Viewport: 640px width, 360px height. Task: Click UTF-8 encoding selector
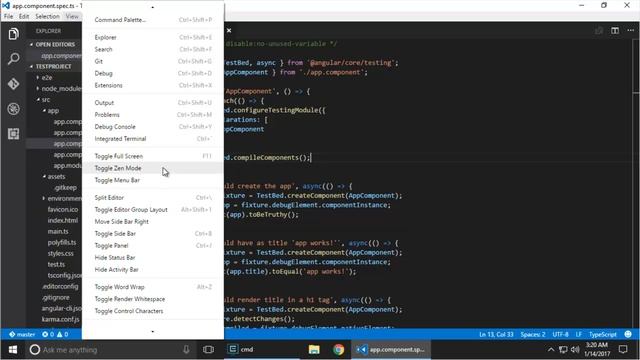[x=560, y=334]
